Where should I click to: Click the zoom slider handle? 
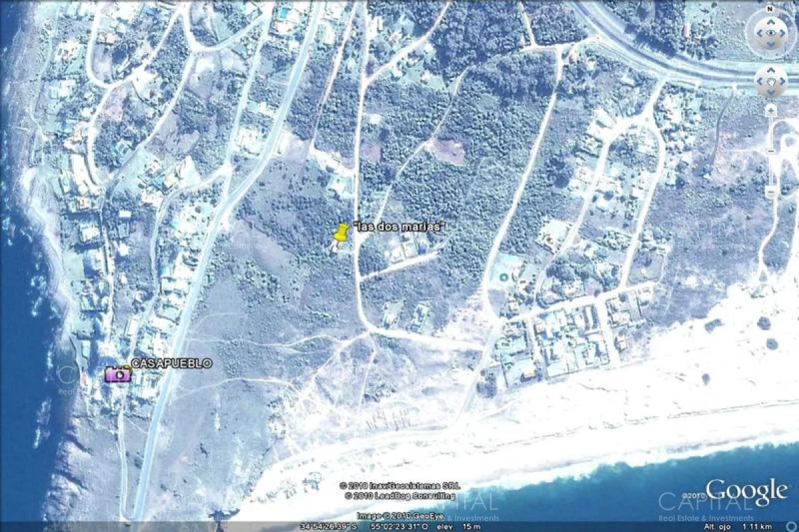770,151
